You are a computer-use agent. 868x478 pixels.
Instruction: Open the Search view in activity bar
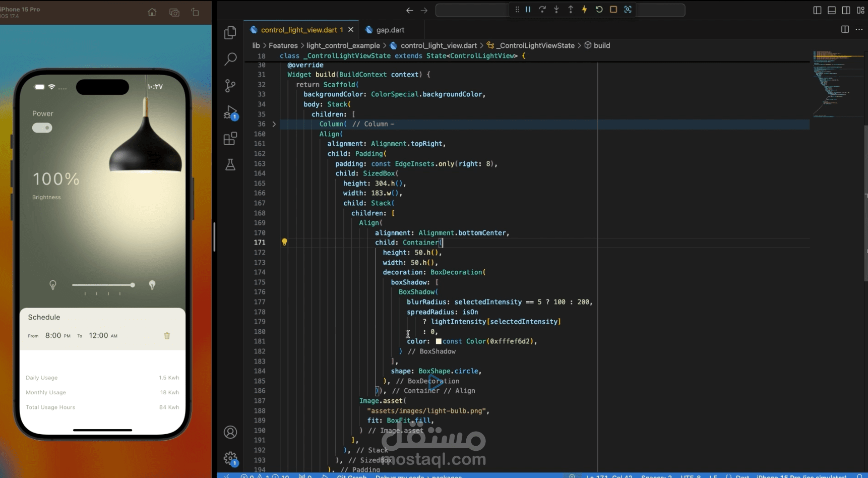click(x=230, y=59)
